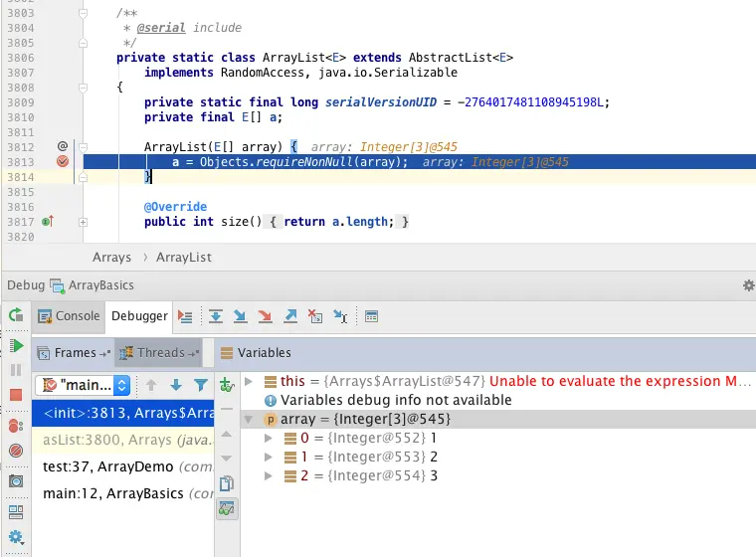Image resolution: width=756 pixels, height=557 pixels.
Task: Click Force Step Into red arrow icon
Action: pyautogui.click(x=265, y=317)
